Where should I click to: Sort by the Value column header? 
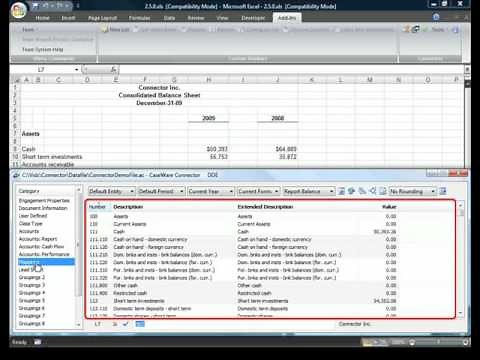coord(389,207)
